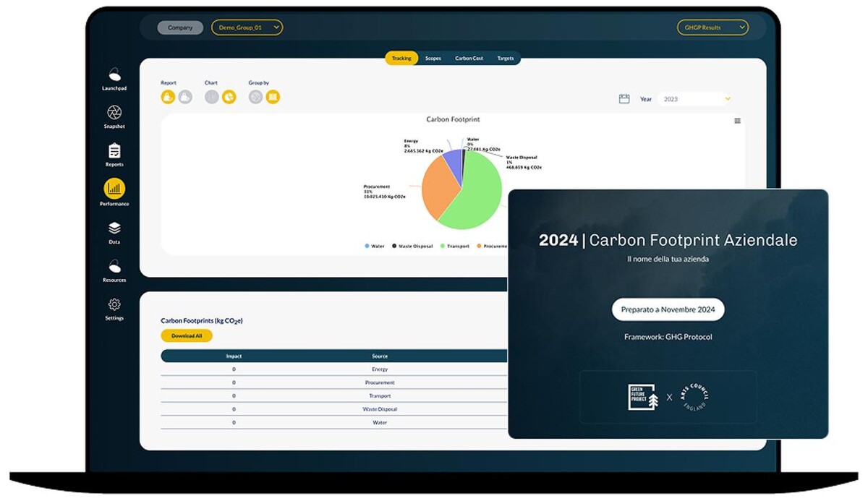868x501 pixels.
Task: Switch to the Carbon Cost tab
Action: (469, 59)
